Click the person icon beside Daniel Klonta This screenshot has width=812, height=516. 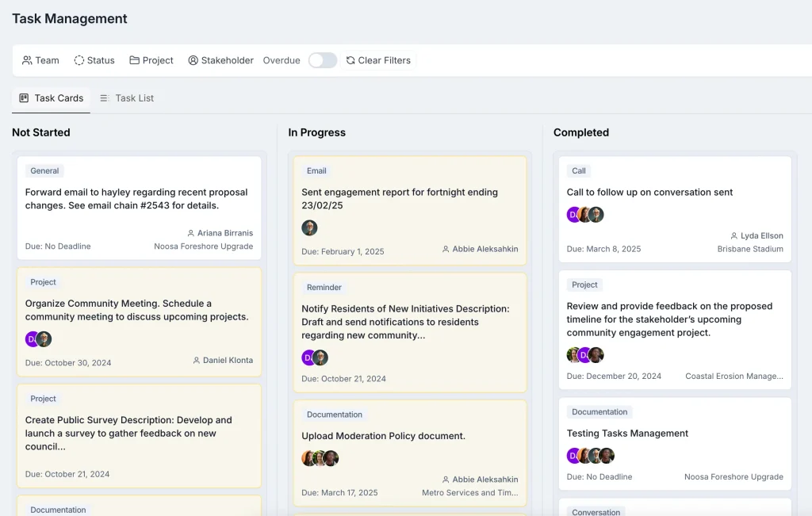[x=197, y=360]
